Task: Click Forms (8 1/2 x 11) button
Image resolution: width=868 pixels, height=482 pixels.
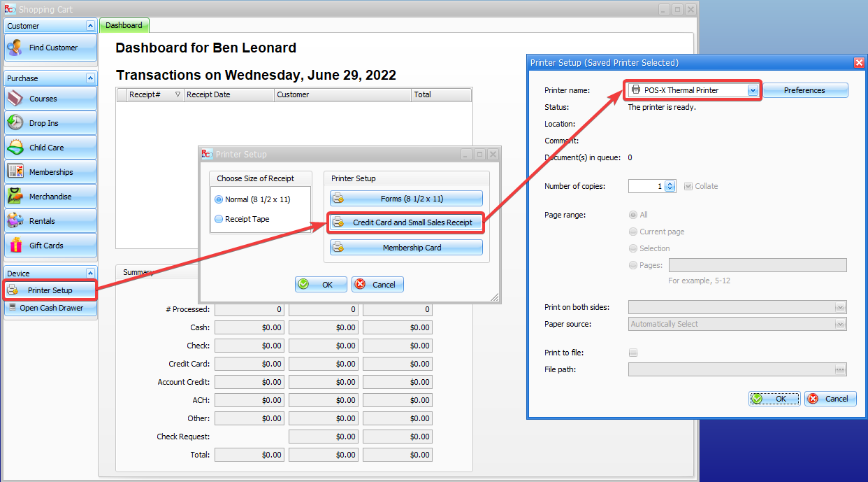Action: click(406, 199)
